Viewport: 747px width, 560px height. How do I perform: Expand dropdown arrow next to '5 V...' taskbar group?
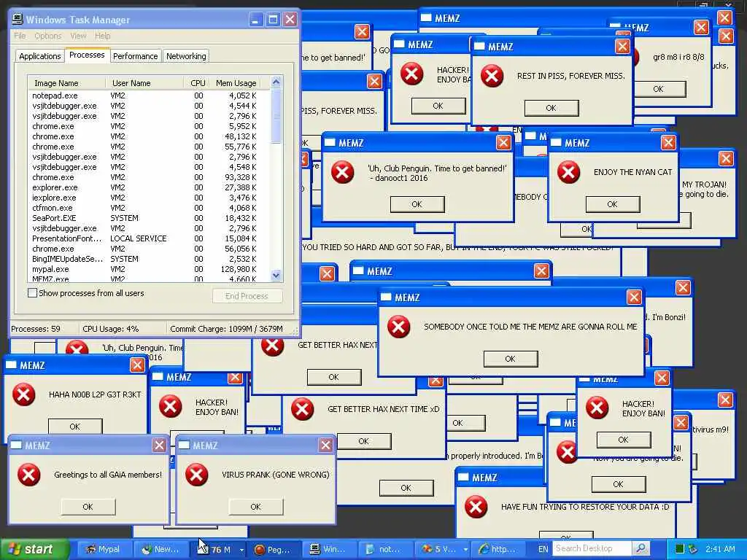tap(465, 550)
